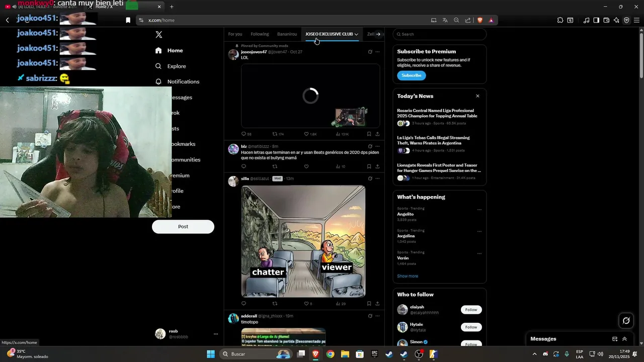Repost blz's post about Beats
The height and width of the screenshot is (362, 644).
pyautogui.click(x=275, y=166)
